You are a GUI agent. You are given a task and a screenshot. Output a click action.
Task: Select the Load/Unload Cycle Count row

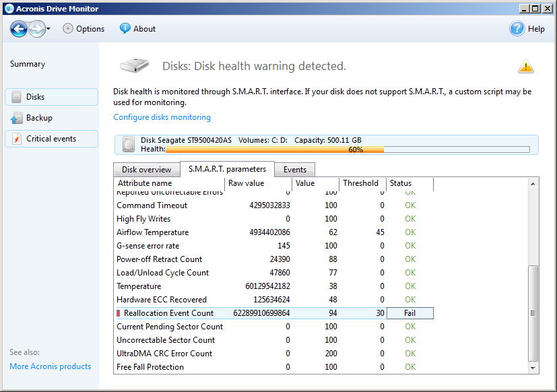click(x=275, y=273)
